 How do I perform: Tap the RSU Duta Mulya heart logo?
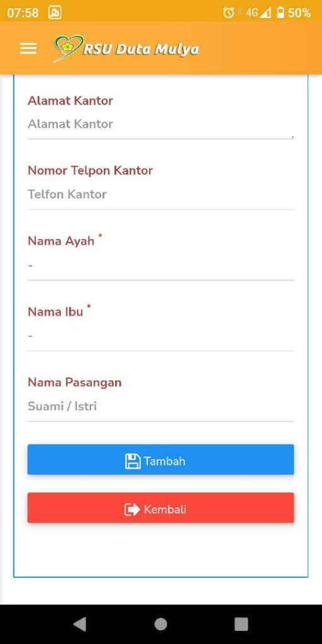[x=68, y=48]
